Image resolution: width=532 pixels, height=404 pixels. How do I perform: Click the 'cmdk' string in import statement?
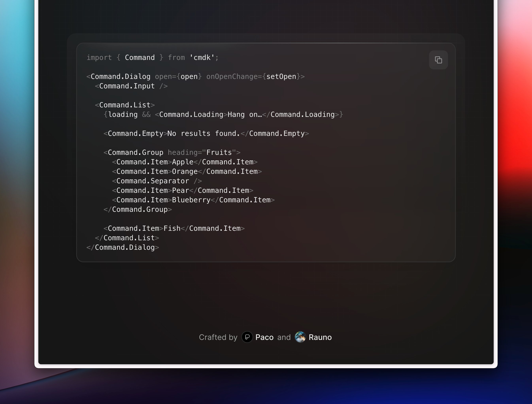point(202,58)
